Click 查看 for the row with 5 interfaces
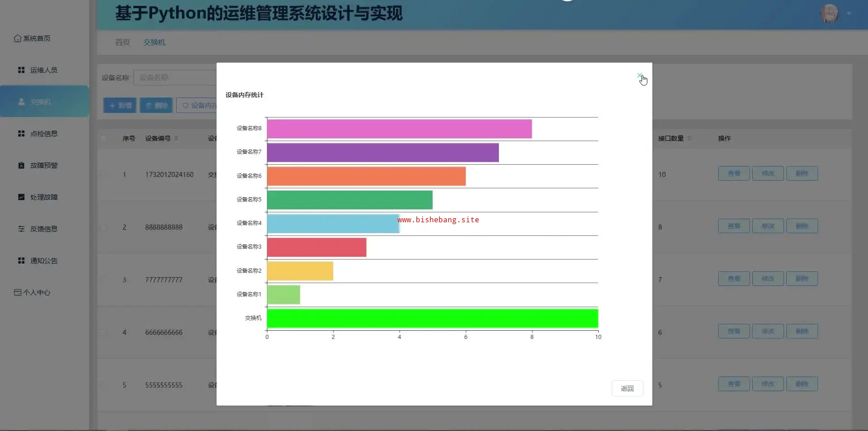 (x=734, y=384)
